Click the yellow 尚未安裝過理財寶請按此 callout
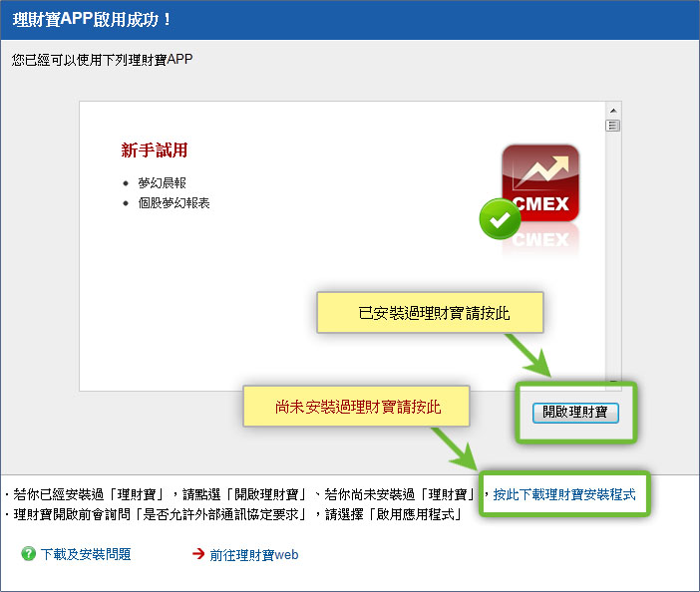Screen dimensions: 700x592 point(357,408)
